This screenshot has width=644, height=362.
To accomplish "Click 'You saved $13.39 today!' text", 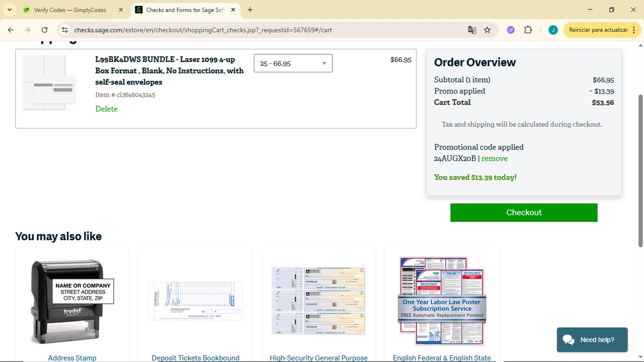I will click(x=475, y=177).
